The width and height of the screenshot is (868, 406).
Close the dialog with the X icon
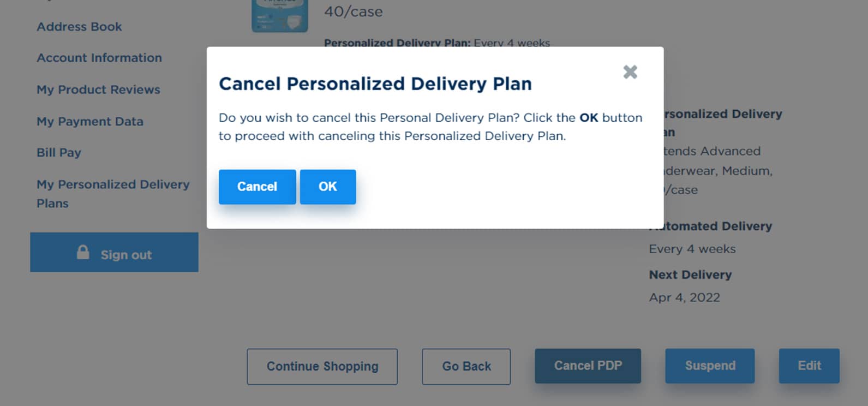(630, 71)
